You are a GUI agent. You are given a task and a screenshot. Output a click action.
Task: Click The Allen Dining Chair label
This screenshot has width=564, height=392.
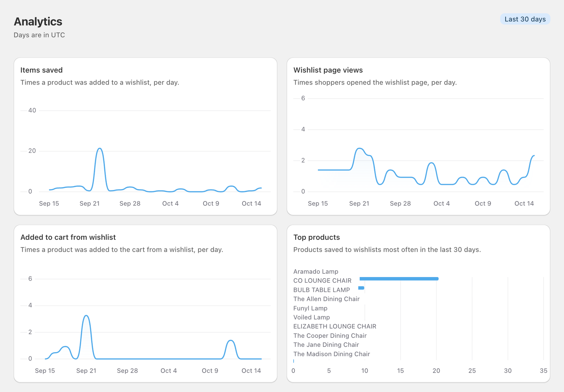pyautogui.click(x=326, y=299)
